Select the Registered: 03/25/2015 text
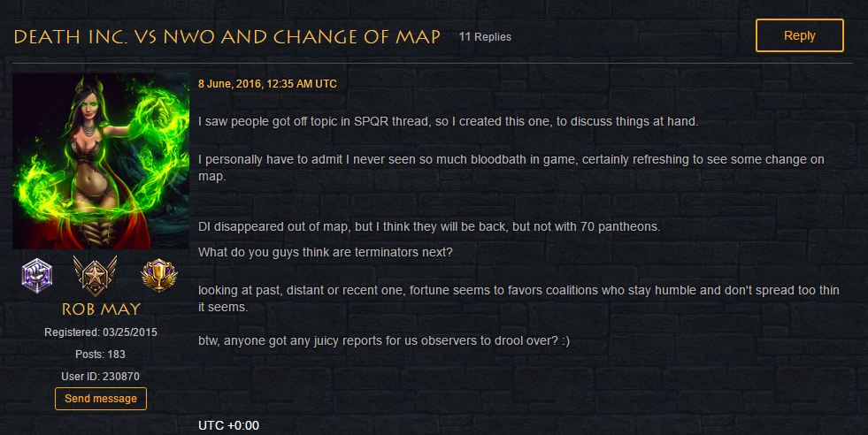Viewport: 868px width, 435px height. pyautogui.click(x=101, y=332)
